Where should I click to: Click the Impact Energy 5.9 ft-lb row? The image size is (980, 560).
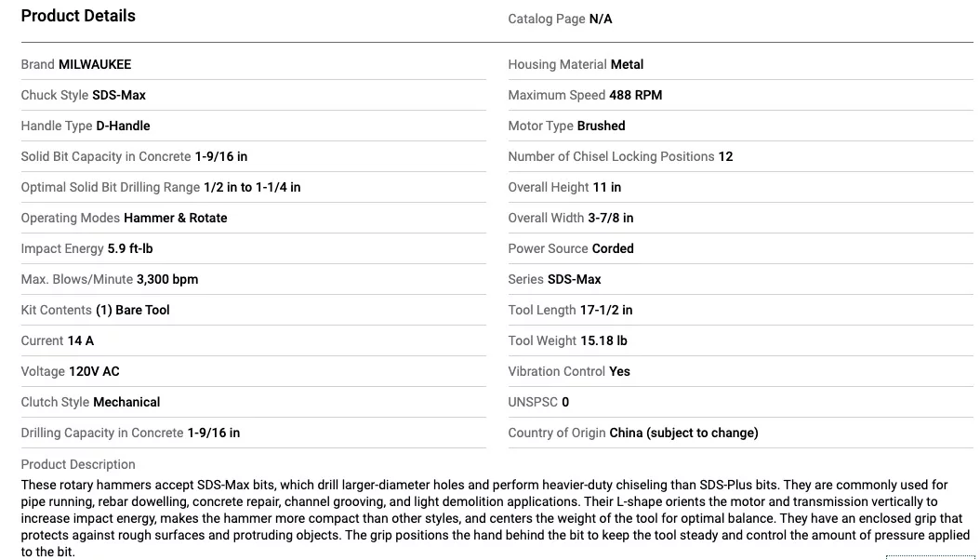(x=86, y=248)
